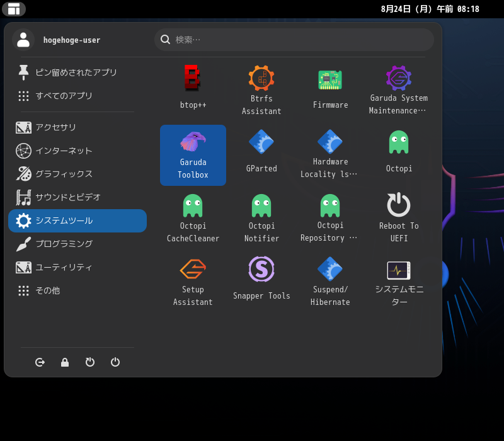
Task: Open the Firmware app
Action: 330,87
